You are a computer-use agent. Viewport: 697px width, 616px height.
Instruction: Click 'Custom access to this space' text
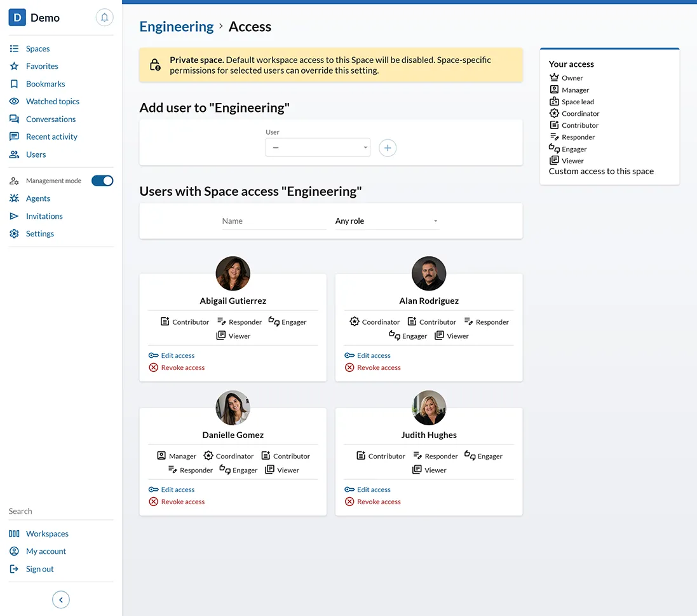point(602,171)
